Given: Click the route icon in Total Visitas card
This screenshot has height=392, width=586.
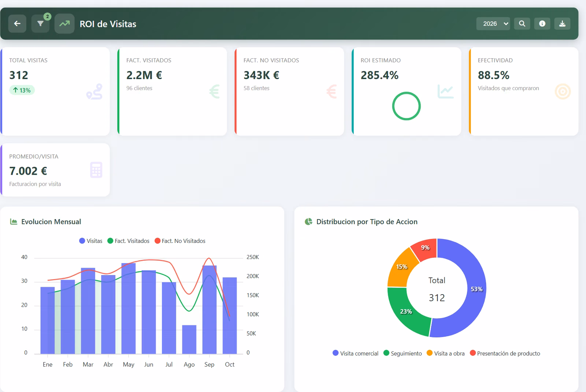Looking at the screenshot, I should 94,92.
